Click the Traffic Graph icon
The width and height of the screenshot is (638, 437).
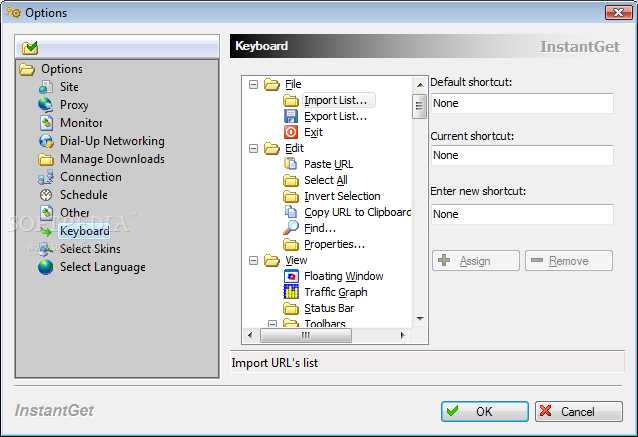(x=291, y=292)
